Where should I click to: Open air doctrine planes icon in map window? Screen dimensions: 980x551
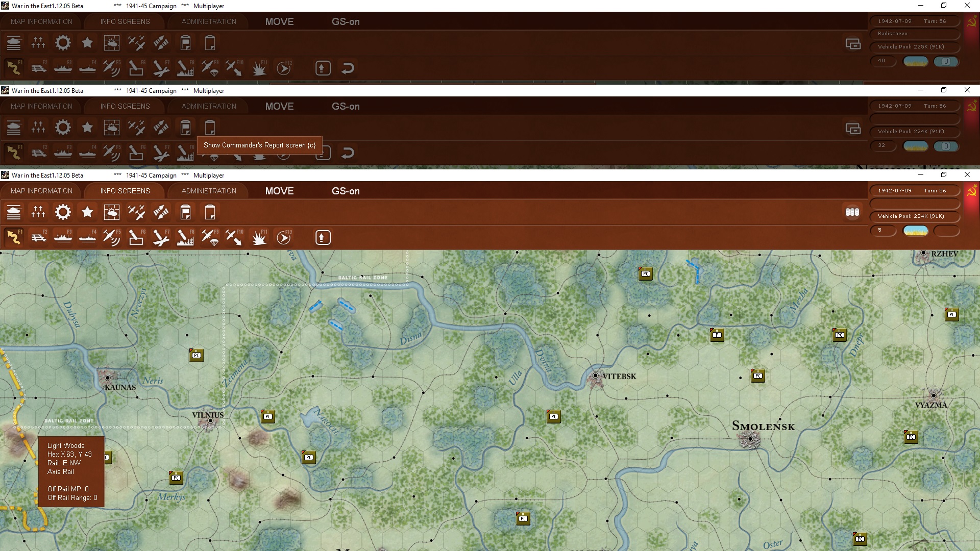pos(136,212)
